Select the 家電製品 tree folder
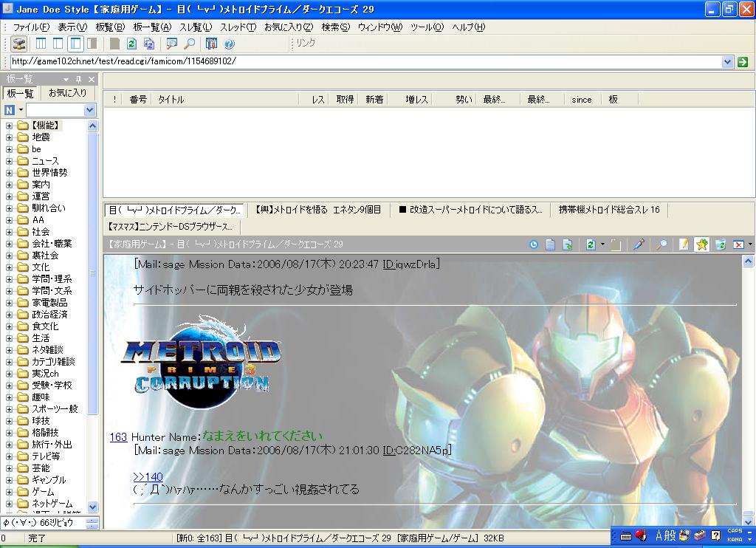Image resolution: width=756 pixels, height=548 pixels. (49, 303)
